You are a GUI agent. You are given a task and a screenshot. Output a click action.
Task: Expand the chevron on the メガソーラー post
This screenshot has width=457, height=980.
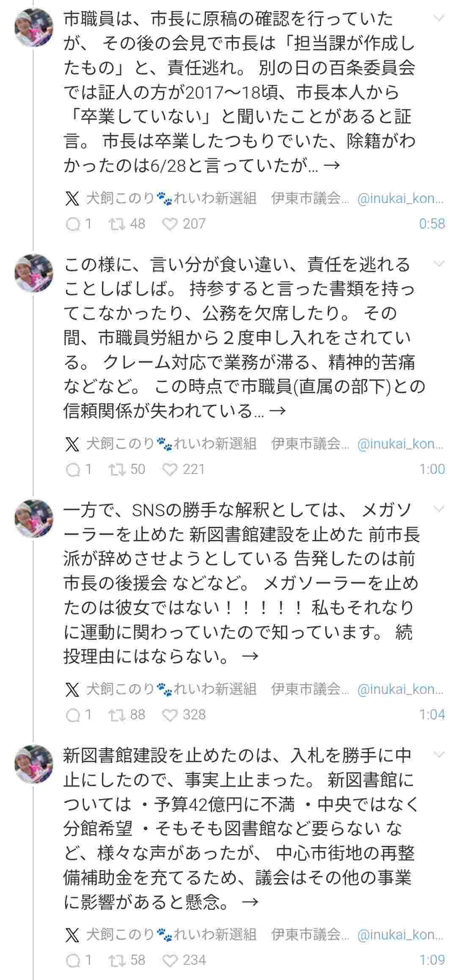[440, 509]
